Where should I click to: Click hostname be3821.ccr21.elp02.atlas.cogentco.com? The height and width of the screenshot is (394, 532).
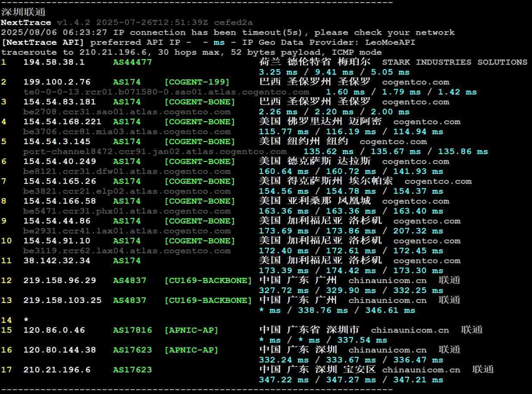[x=127, y=191]
